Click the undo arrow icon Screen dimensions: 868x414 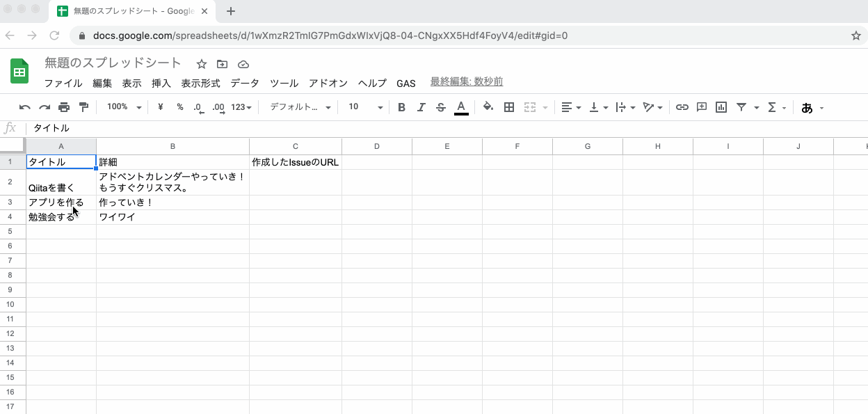click(x=25, y=107)
